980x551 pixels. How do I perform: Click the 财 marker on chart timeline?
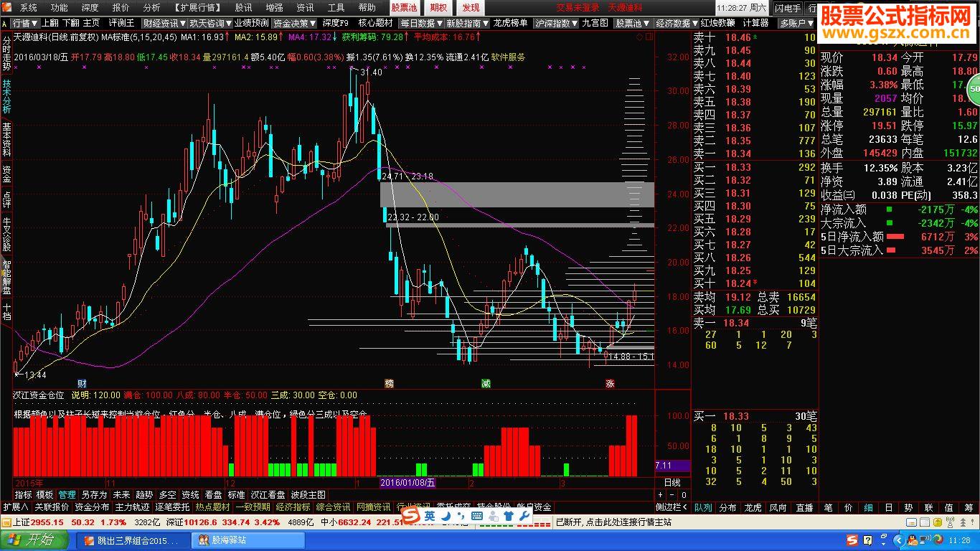[x=82, y=383]
